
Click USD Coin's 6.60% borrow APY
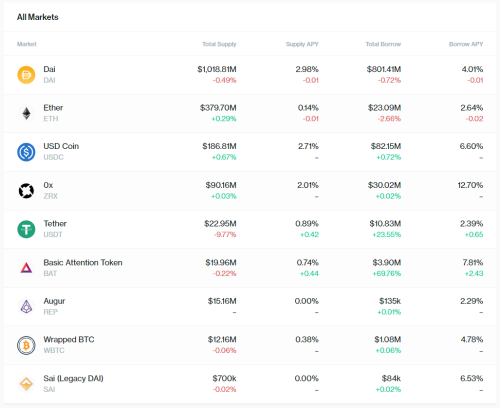pyautogui.click(x=471, y=146)
